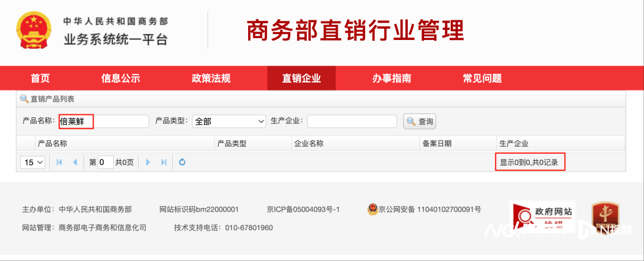
Task: Open the 产品类型 dropdown showing 全部
Action: tap(229, 122)
